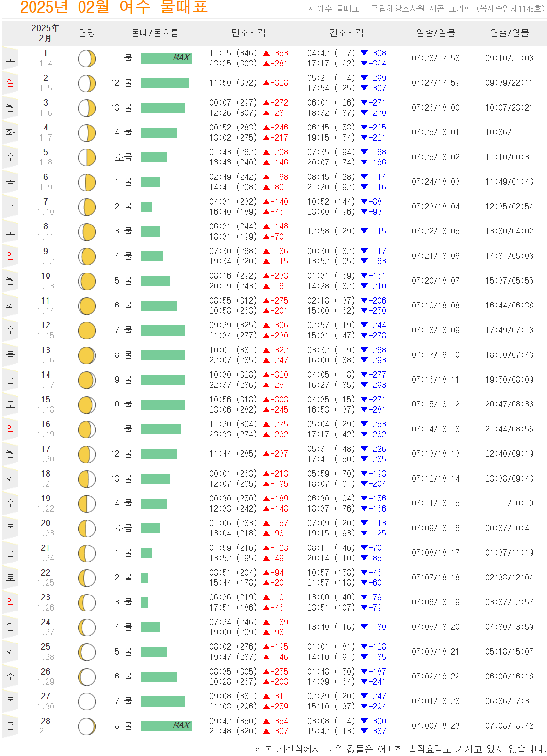Click the red '일' weekday label for February 9
Viewport: 547px width, 756px height.
pos(10,256)
